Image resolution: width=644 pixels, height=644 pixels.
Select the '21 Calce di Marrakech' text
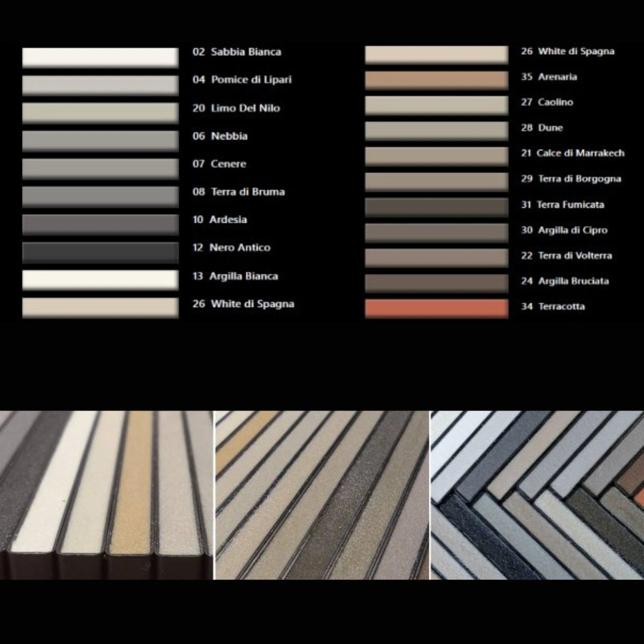573,153
